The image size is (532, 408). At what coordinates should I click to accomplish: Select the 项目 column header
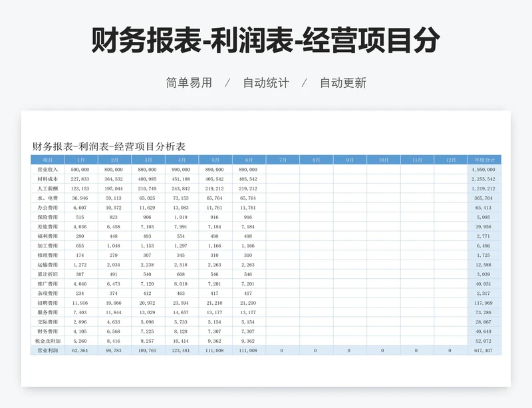47,160
